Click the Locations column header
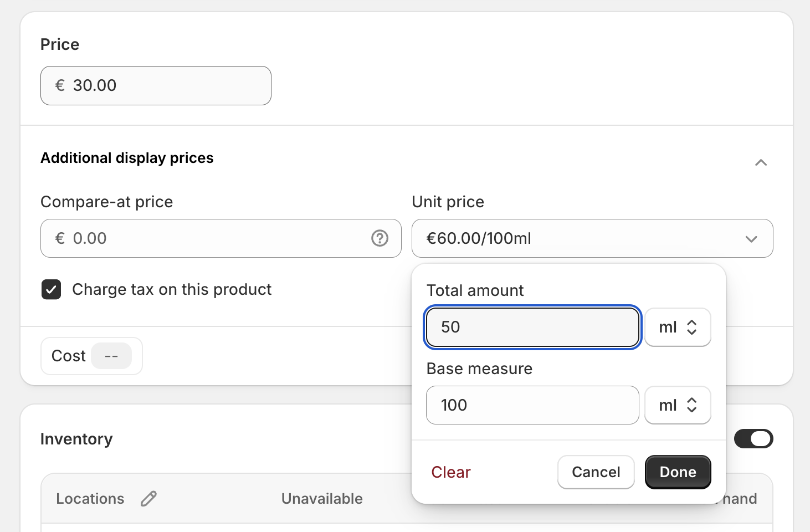Screen dimensions: 810x532 point(90,498)
